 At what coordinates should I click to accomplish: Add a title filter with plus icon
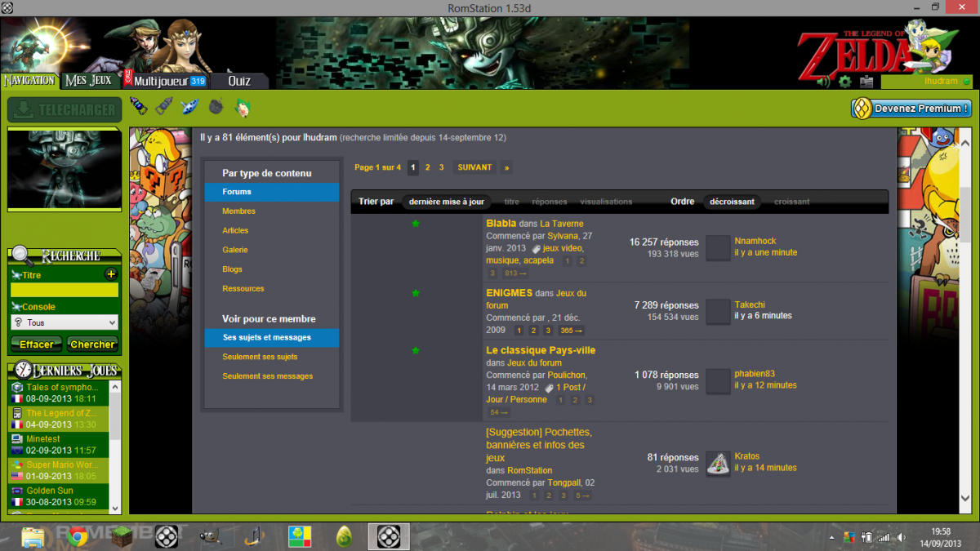point(111,274)
